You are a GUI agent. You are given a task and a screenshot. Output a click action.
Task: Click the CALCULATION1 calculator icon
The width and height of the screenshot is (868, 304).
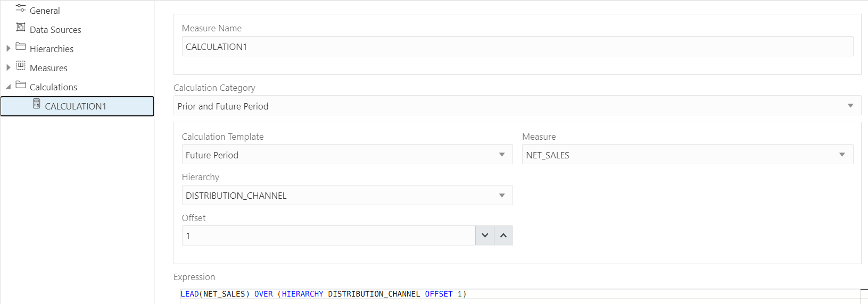[36, 104]
